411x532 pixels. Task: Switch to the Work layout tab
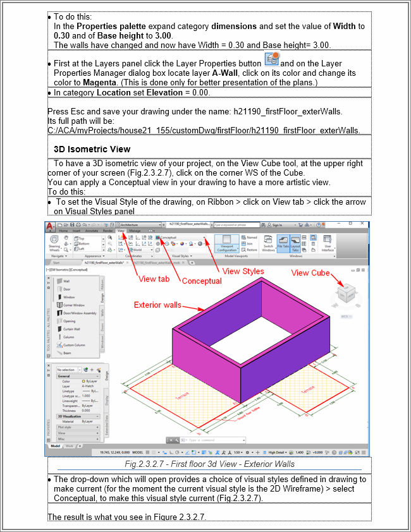(x=70, y=446)
